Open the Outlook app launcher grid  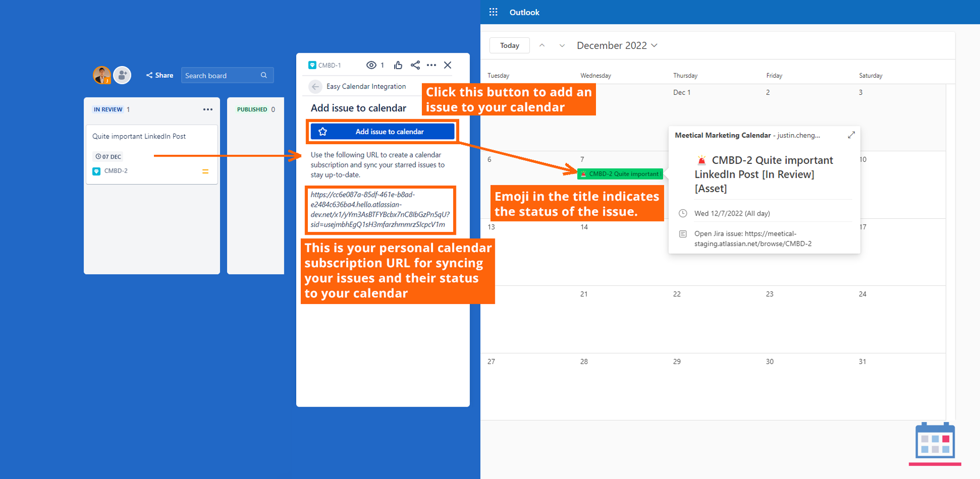(493, 12)
